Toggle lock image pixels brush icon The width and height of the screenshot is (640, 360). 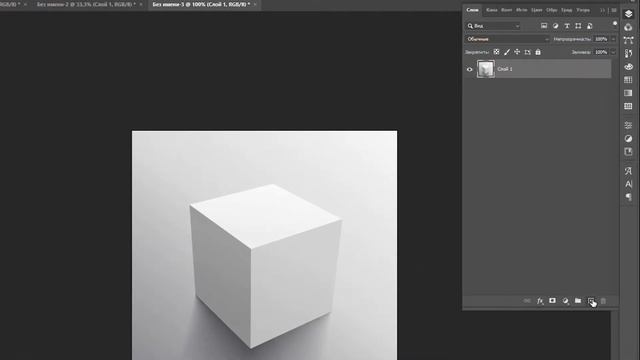pyautogui.click(x=507, y=52)
